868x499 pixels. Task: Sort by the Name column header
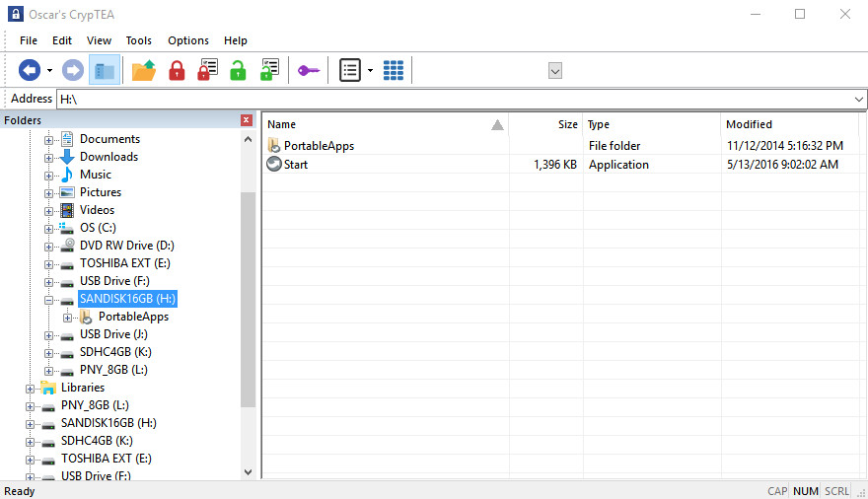385,124
